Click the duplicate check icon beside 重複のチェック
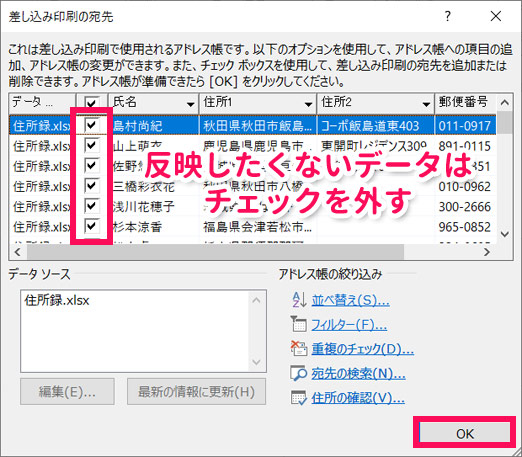The image size is (522, 457). click(299, 349)
